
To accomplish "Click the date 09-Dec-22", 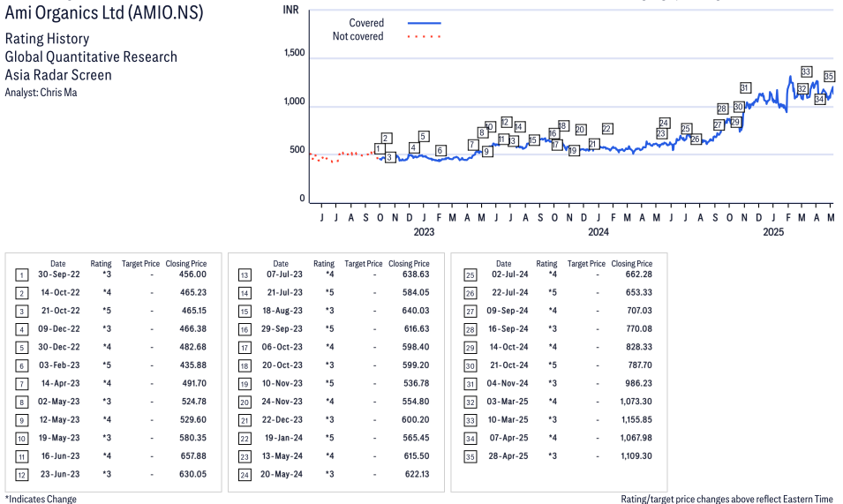I will click(59, 329).
